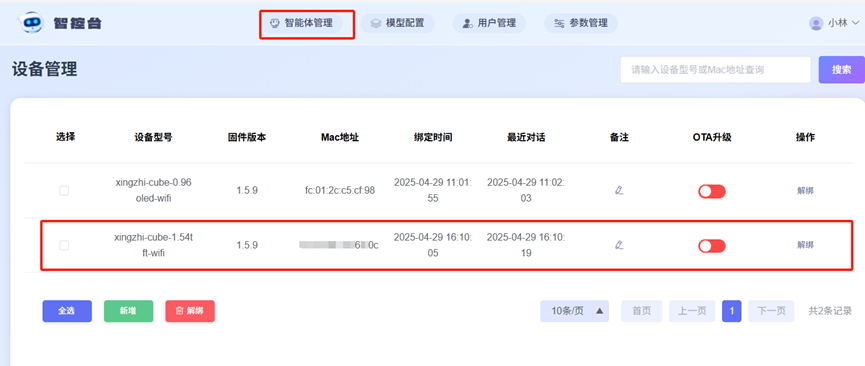Open the 参数管理 tab
The height and width of the screenshot is (366, 865).
click(x=581, y=23)
